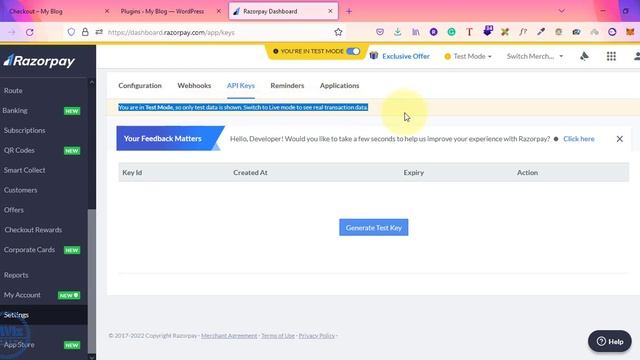Image resolution: width=640 pixels, height=360 pixels.
Task: Expand the browser tab list chevron
Action: point(562,11)
